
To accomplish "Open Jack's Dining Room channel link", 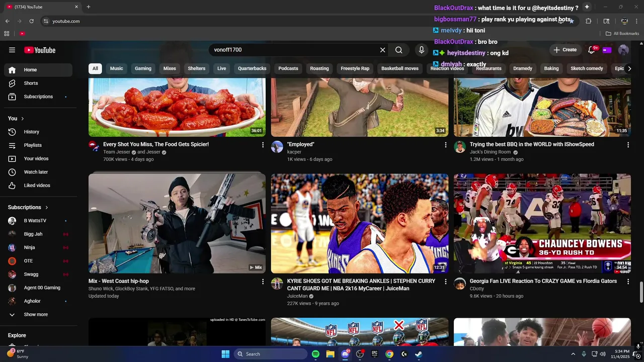I will (490, 152).
